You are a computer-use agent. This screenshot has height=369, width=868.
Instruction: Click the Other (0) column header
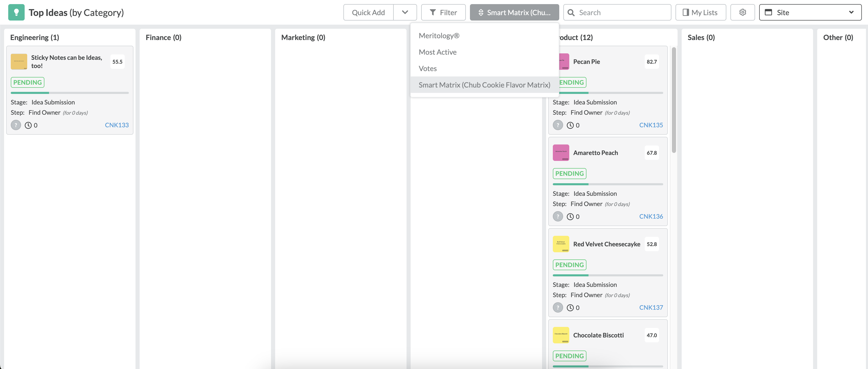click(838, 37)
